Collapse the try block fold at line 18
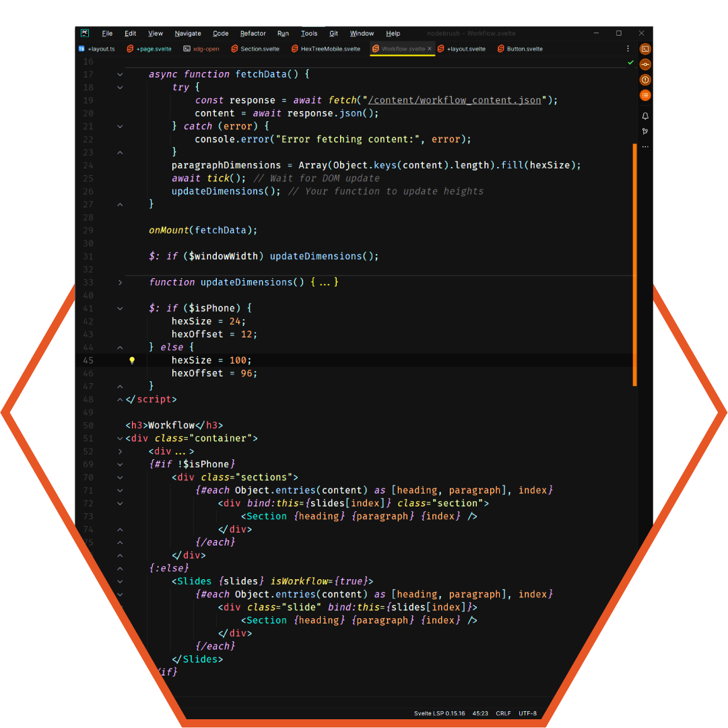The image size is (728, 728). [x=120, y=88]
